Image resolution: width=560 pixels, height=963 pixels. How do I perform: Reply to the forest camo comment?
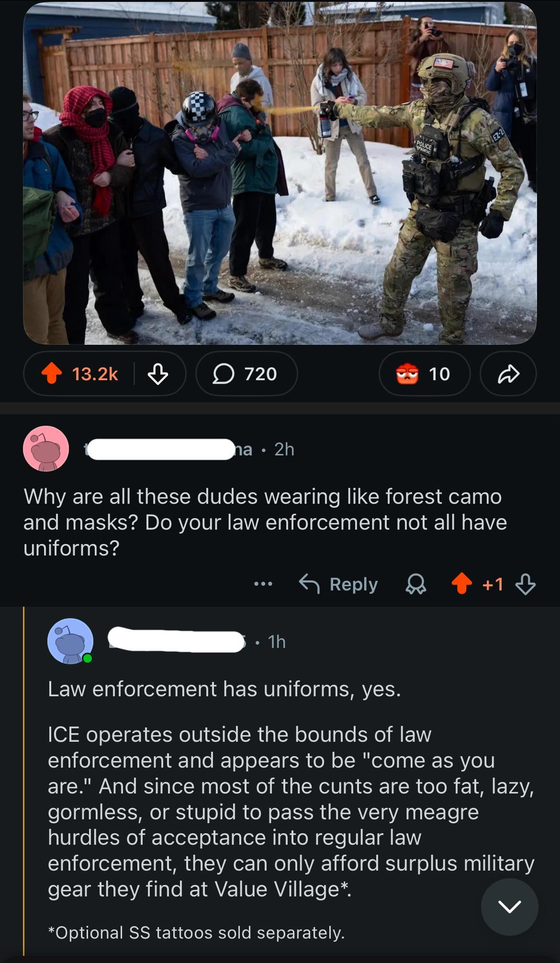338,584
